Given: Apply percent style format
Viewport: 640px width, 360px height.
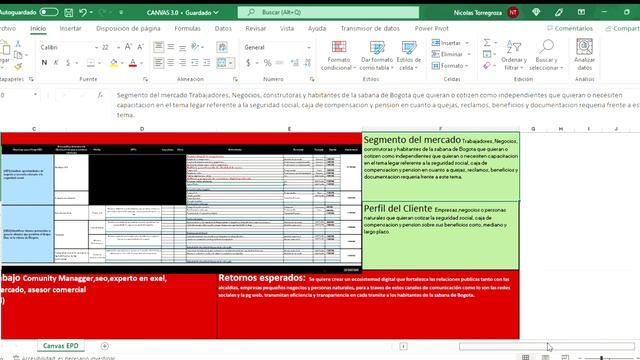Looking at the screenshot, I should tap(267, 63).
